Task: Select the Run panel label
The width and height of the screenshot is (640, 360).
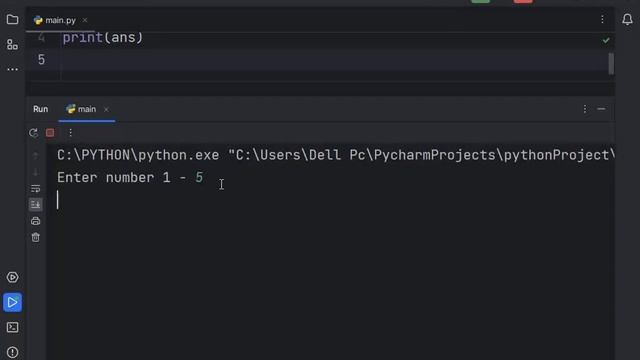Action: 40,109
